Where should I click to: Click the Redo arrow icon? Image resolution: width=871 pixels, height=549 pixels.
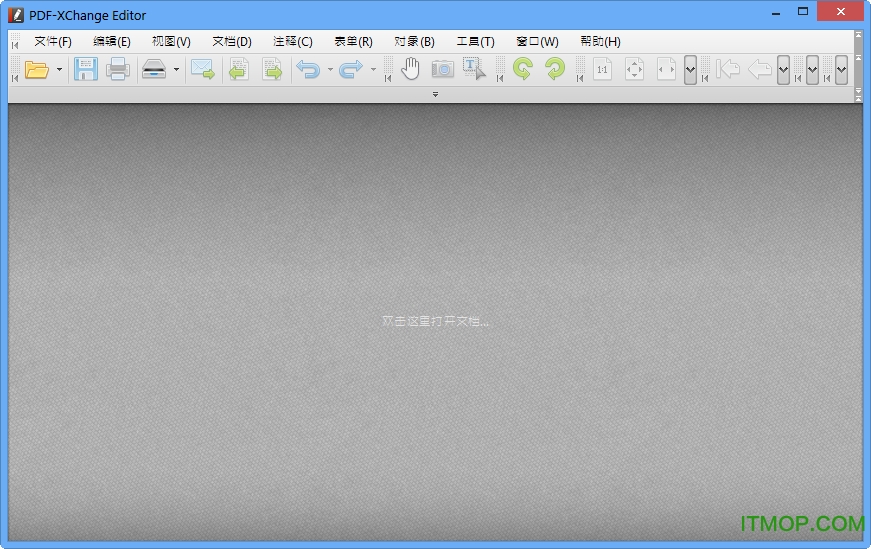point(351,69)
